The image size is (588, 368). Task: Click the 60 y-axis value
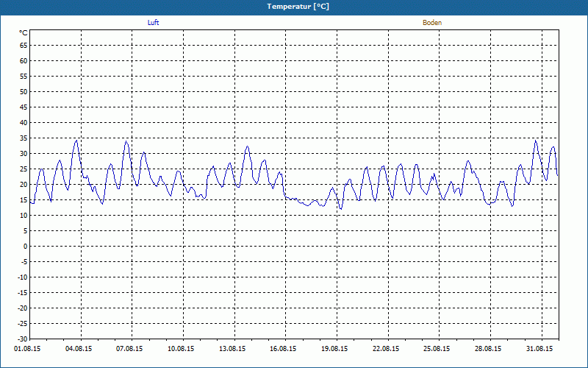pyautogui.click(x=24, y=61)
